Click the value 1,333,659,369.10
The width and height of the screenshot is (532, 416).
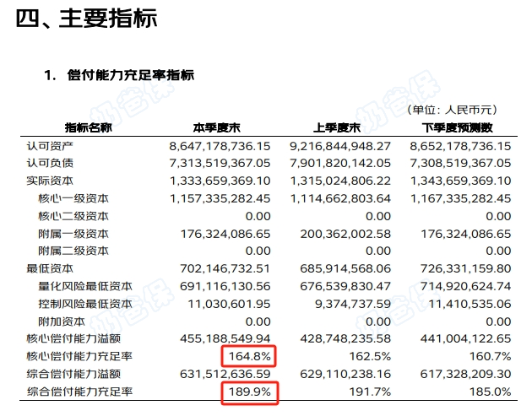[220, 181]
